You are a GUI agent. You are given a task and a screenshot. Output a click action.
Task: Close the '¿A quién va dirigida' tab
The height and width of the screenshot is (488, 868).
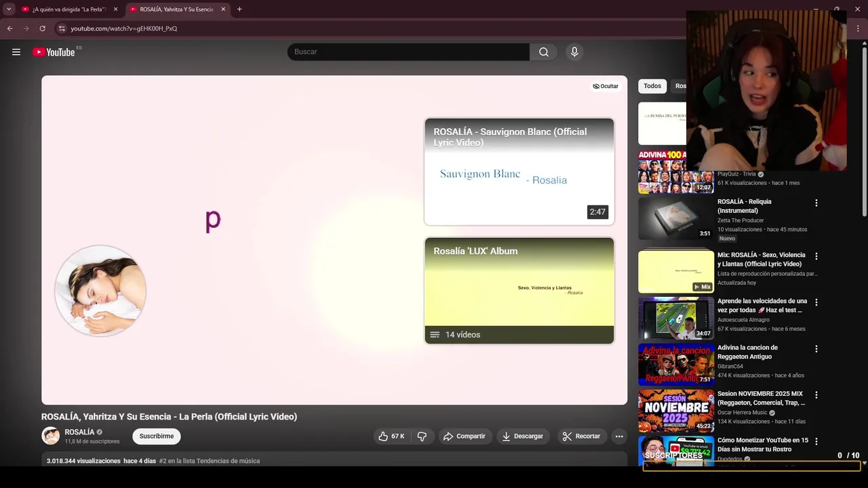tap(115, 9)
